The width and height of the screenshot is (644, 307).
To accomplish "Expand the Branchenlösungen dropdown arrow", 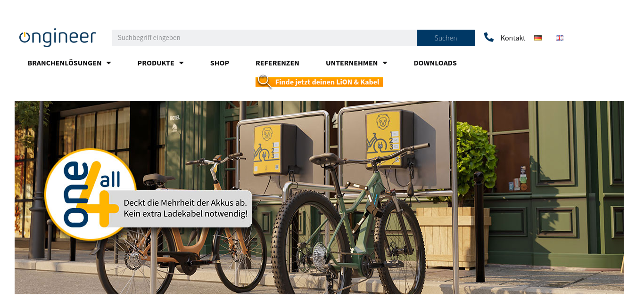I will click(x=108, y=63).
